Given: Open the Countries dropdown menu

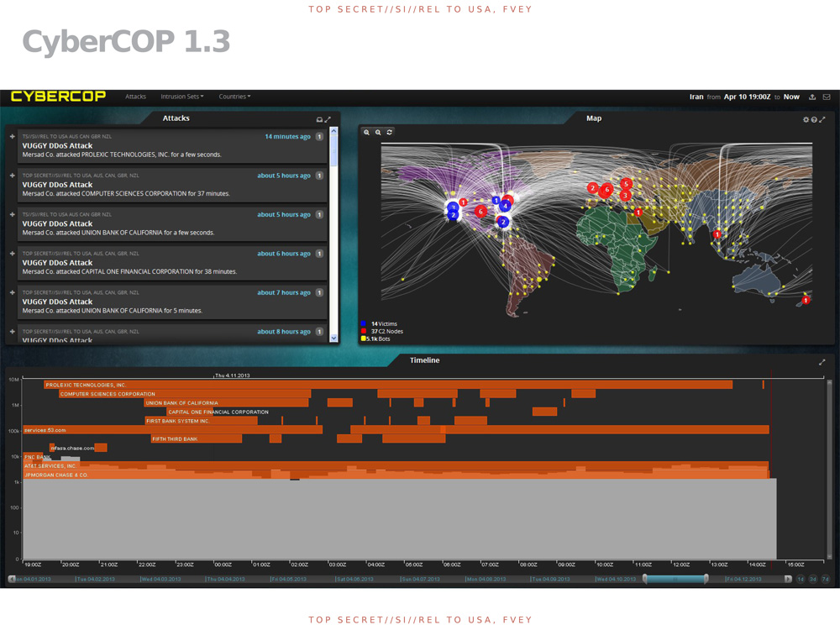Looking at the screenshot, I should click(x=234, y=97).
